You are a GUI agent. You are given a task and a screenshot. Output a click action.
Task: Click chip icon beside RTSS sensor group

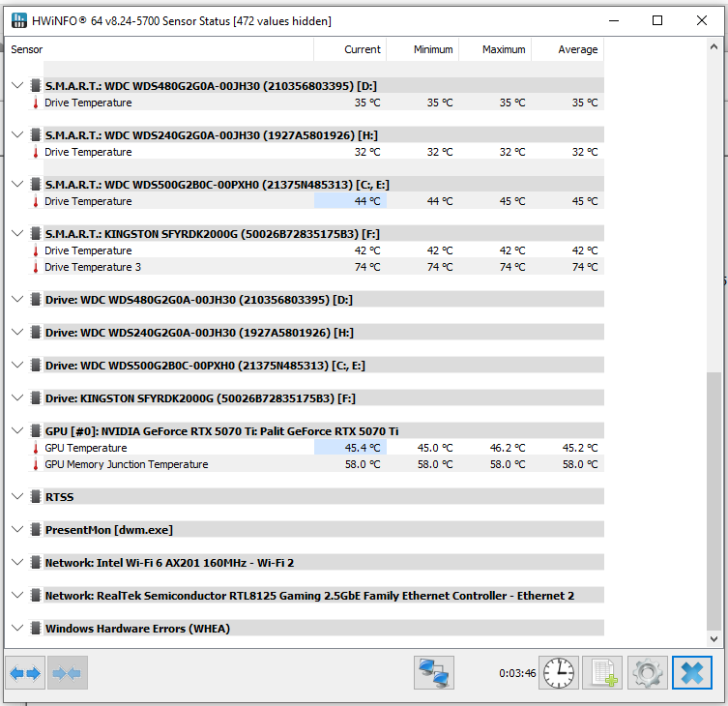[x=35, y=496]
